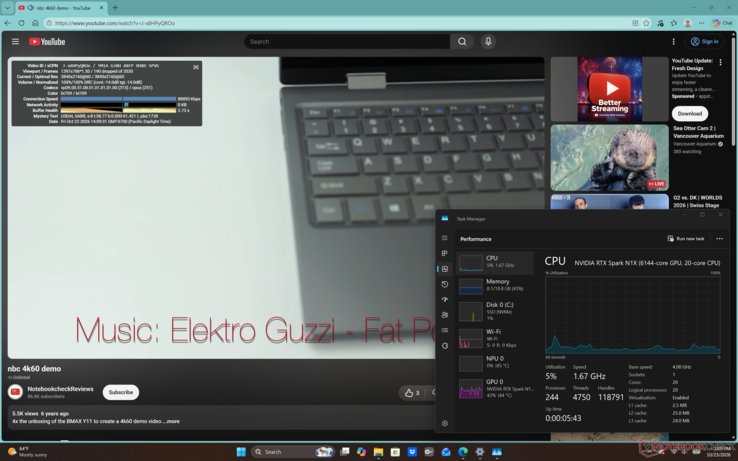Open the split screen icon in address bar
The image size is (738, 461).
635,23
